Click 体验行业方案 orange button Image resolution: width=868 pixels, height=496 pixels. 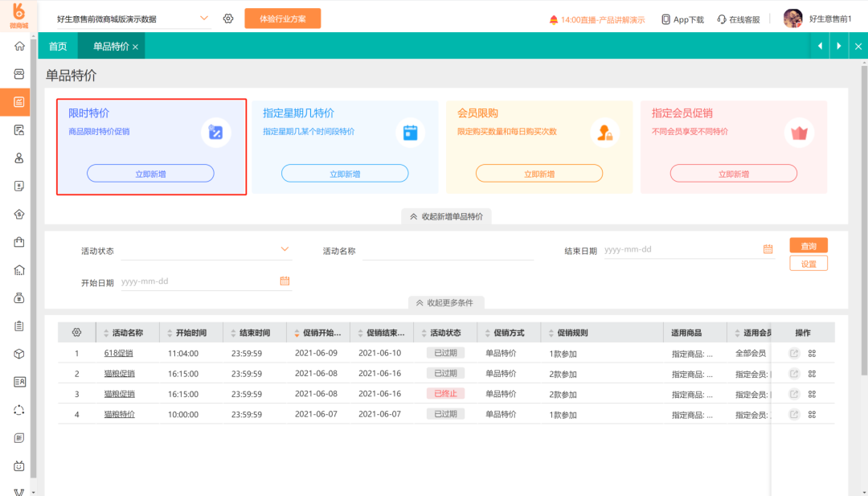pos(283,18)
